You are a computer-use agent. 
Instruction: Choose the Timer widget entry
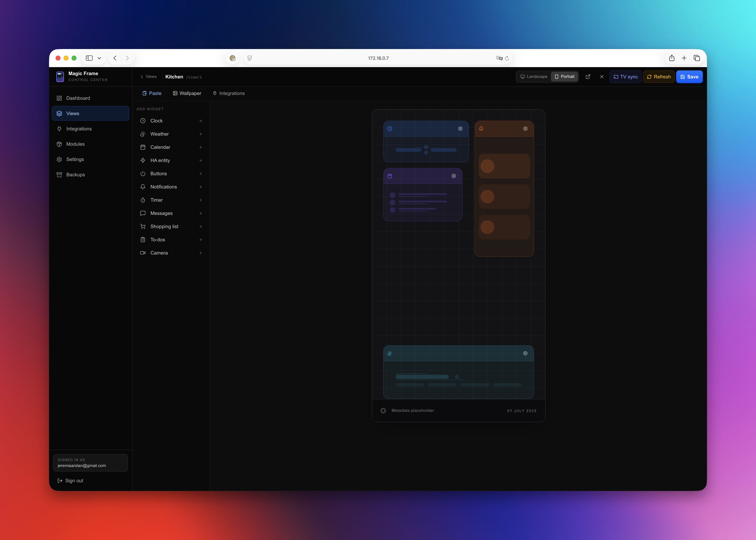coord(171,200)
